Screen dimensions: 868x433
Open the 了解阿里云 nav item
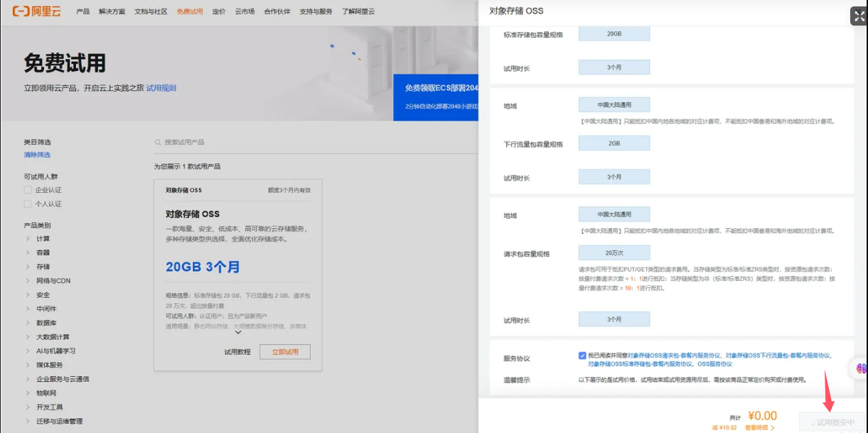point(358,12)
